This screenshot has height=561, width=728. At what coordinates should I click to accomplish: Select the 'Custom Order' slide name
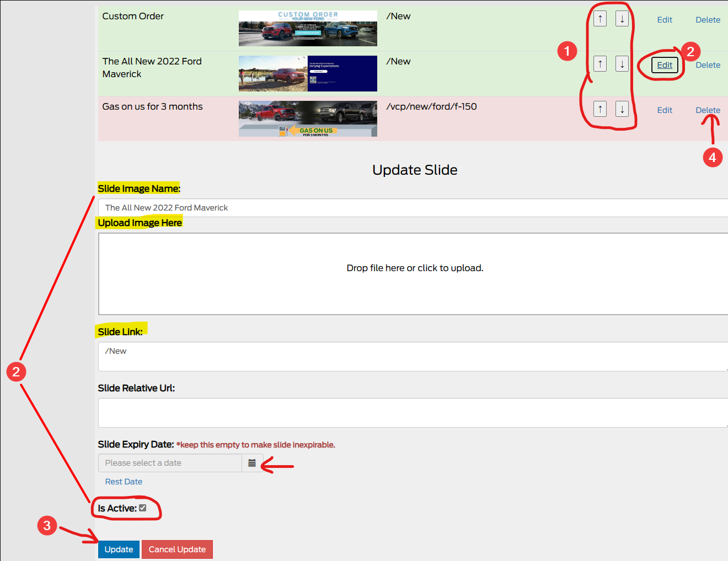coord(133,16)
